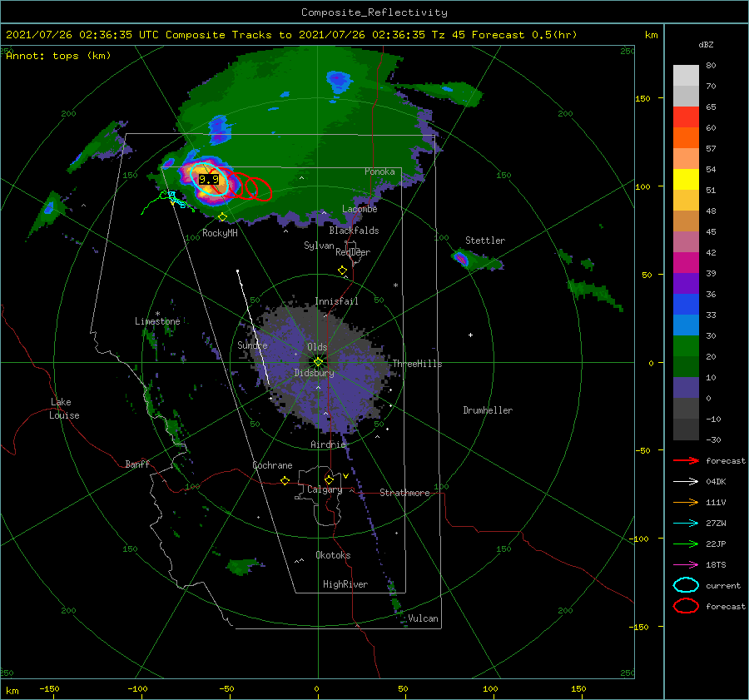
Task: Click the Sylvan label
Action: pos(319,246)
